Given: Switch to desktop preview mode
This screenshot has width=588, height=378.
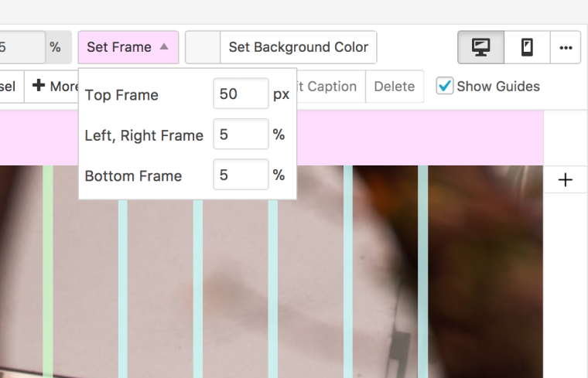Looking at the screenshot, I should pyautogui.click(x=480, y=47).
